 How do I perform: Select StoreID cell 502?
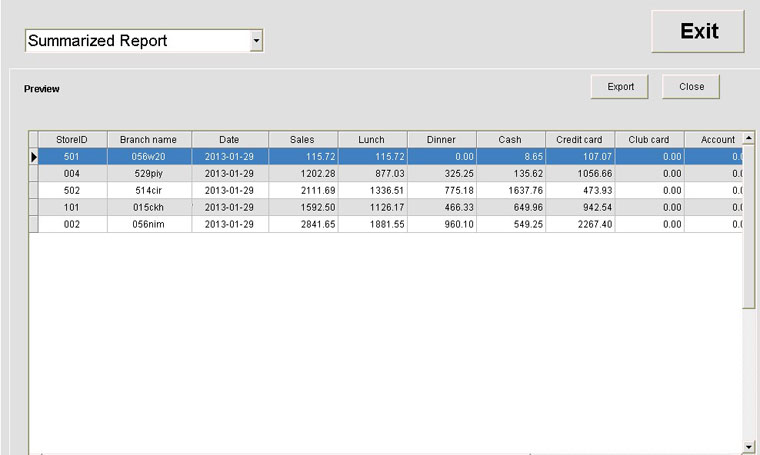pos(73,190)
